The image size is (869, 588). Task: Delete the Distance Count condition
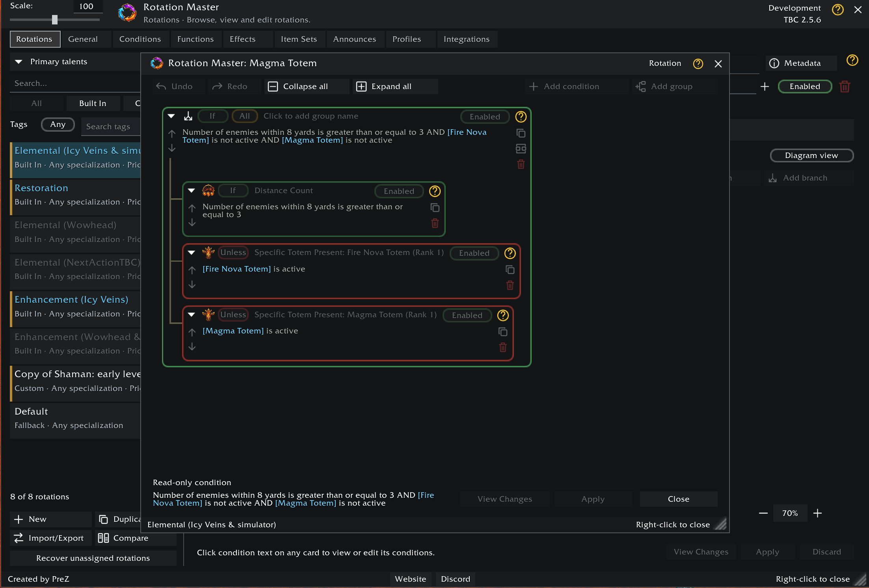435,223
